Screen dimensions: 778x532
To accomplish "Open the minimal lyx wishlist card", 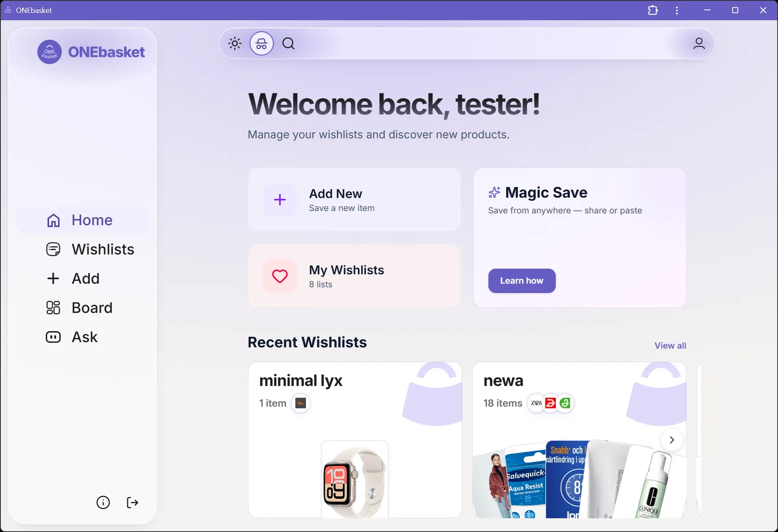I will (x=355, y=440).
